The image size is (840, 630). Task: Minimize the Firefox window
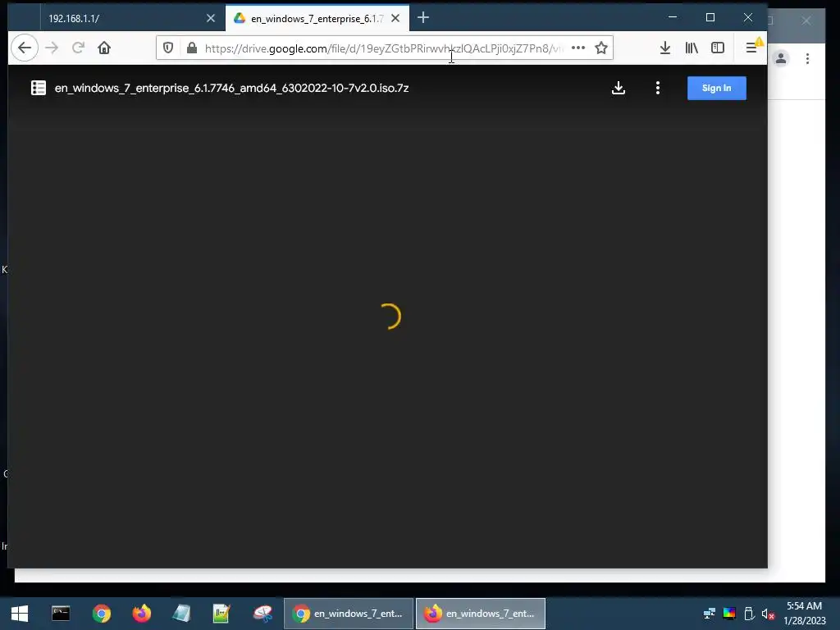673,18
